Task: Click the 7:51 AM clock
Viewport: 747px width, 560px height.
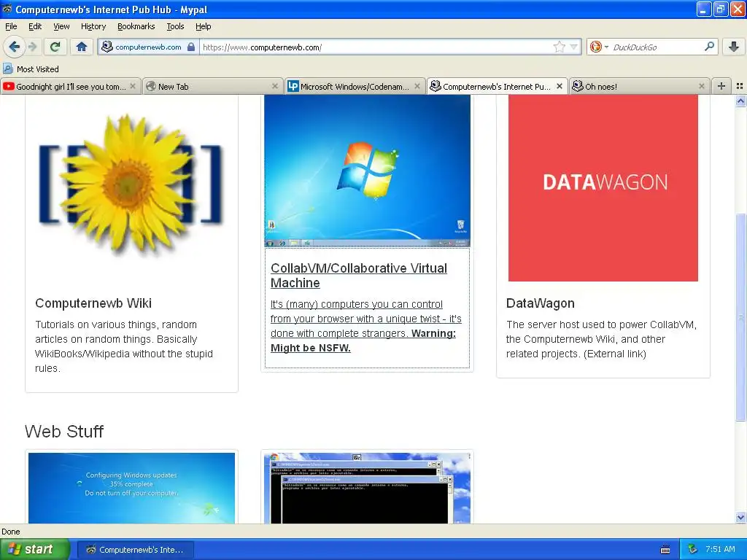Action: (720, 549)
